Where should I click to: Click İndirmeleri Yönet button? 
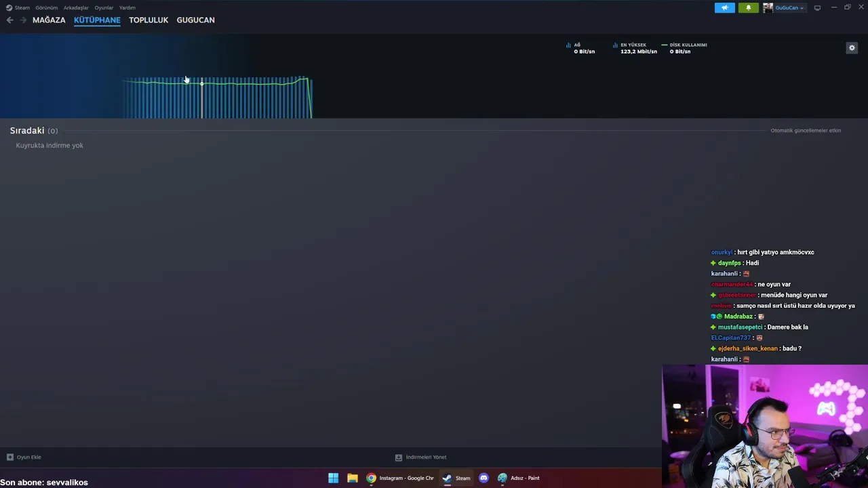tap(420, 457)
